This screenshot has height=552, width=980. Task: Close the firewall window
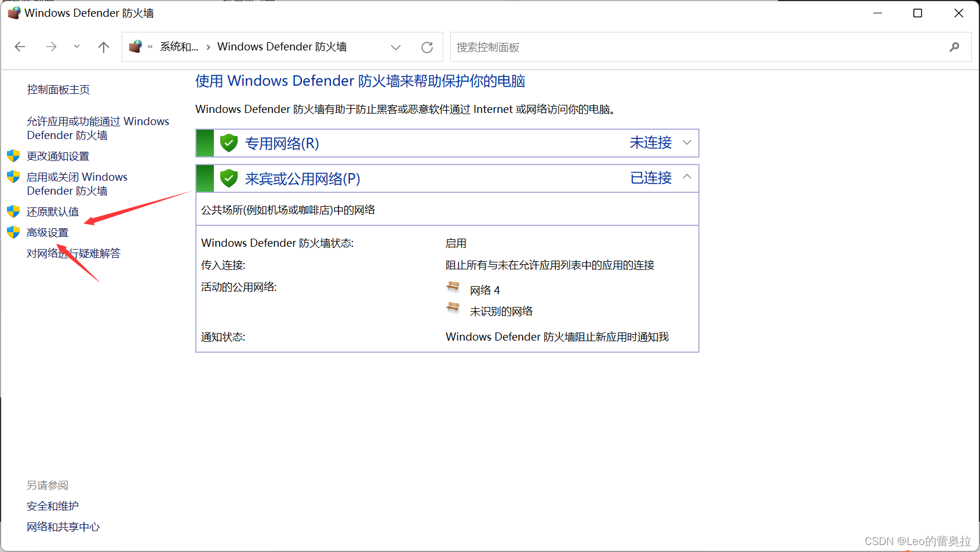click(x=959, y=13)
